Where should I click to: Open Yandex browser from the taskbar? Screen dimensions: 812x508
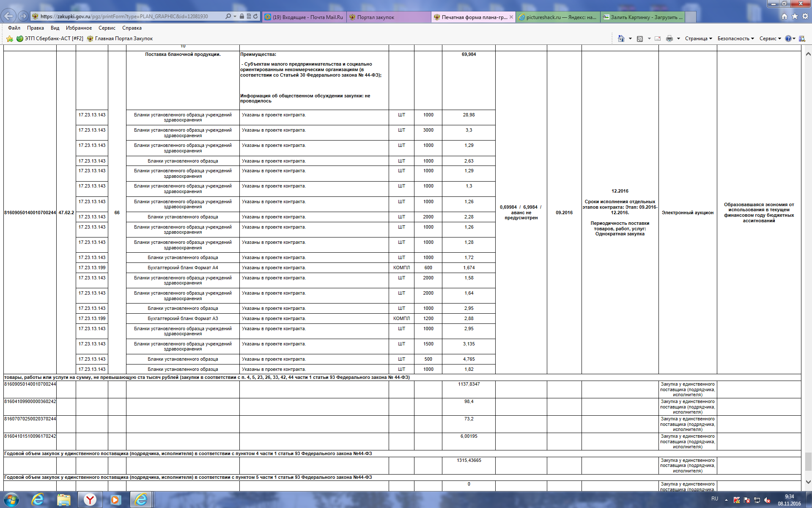tap(90, 500)
